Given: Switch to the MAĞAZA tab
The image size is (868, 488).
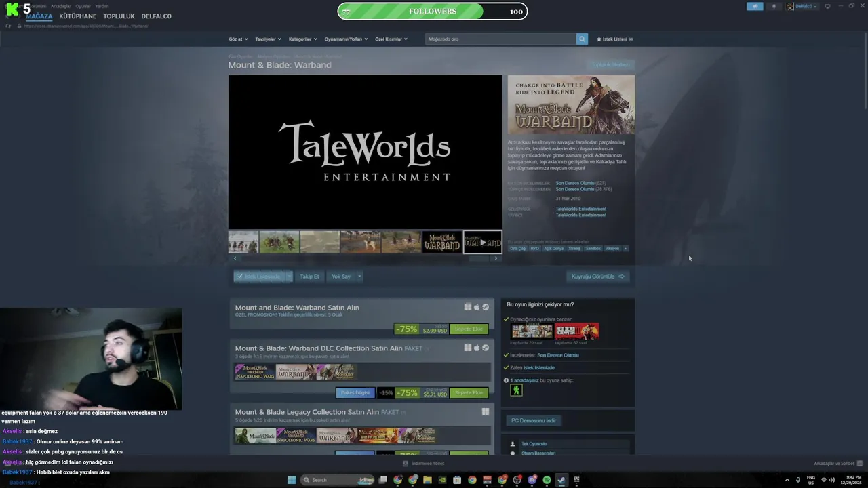Looking at the screenshot, I should (39, 16).
